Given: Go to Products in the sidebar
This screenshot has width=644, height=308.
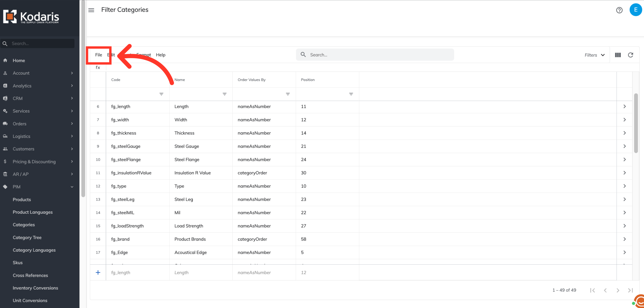Looking at the screenshot, I should (x=22, y=199).
